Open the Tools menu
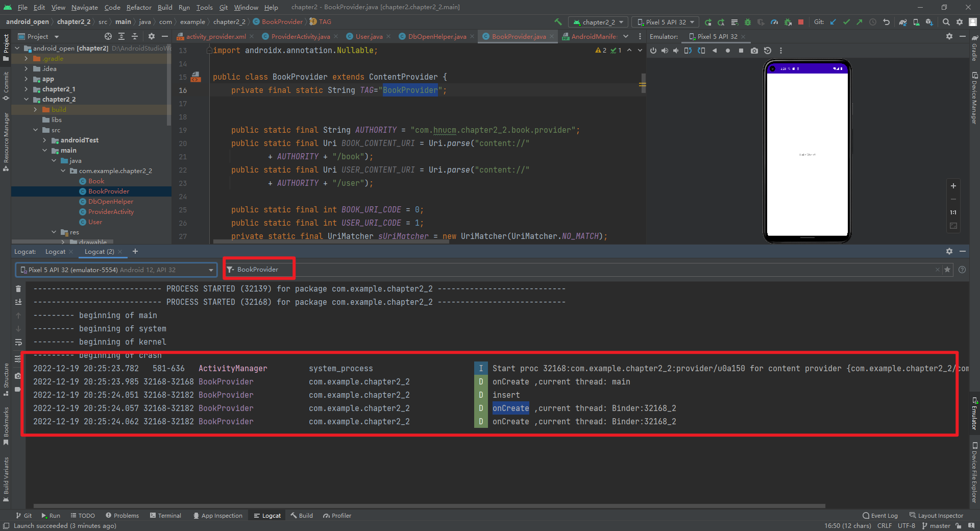The image size is (980, 531). pos(204,7)
